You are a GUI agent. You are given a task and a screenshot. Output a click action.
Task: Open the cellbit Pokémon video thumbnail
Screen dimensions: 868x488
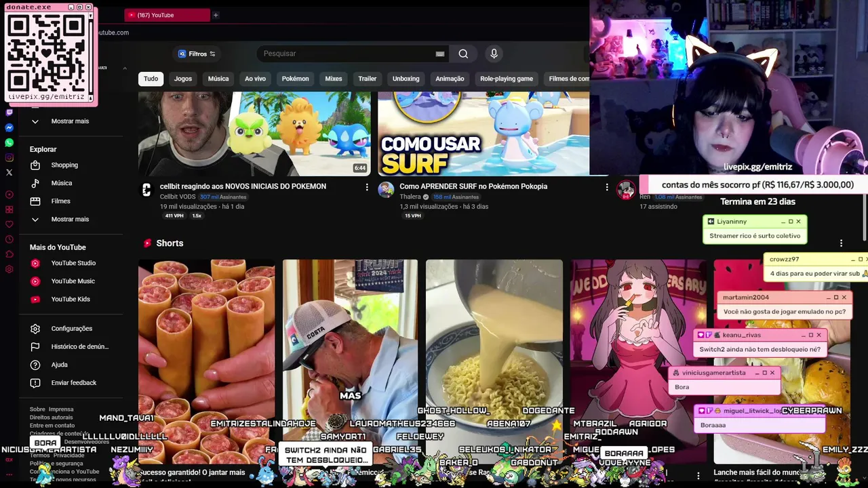(254, 134)
